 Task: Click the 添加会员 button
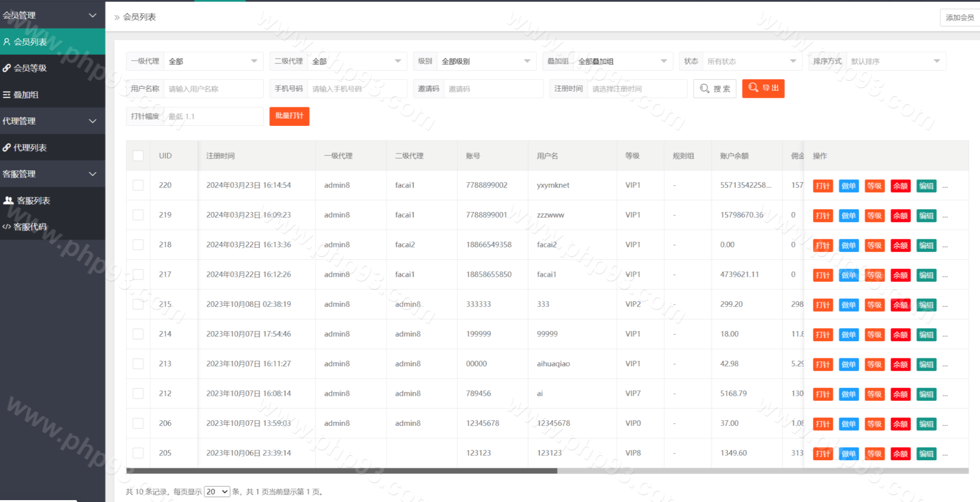pyautogui.click(x=959, y=18)
